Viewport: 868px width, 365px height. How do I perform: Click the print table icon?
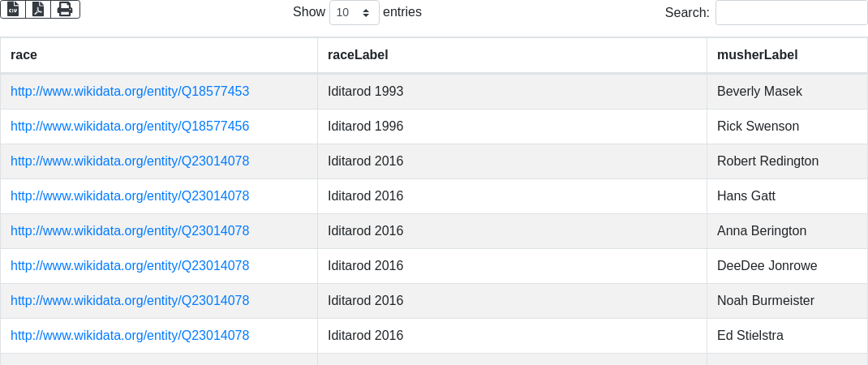coord(66,10)
